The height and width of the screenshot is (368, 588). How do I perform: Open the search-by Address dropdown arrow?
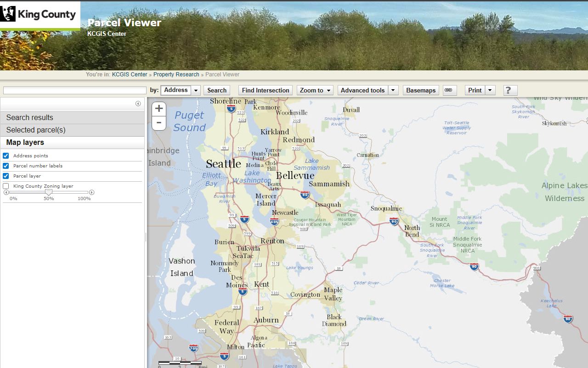[x=196, y=90]
